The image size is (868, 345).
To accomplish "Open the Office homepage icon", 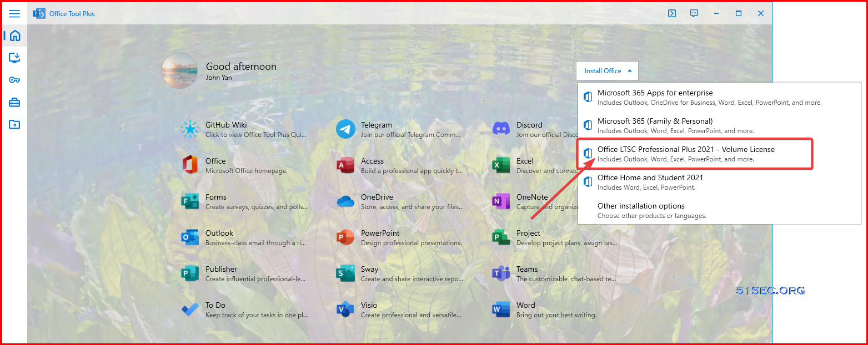I will click(190, 165).
